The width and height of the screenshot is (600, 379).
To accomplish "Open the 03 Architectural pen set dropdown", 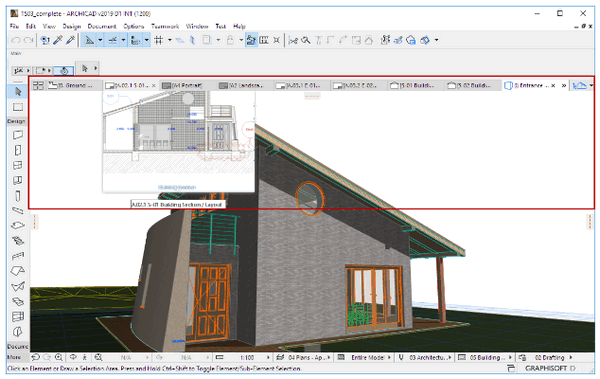I will 425,357.
